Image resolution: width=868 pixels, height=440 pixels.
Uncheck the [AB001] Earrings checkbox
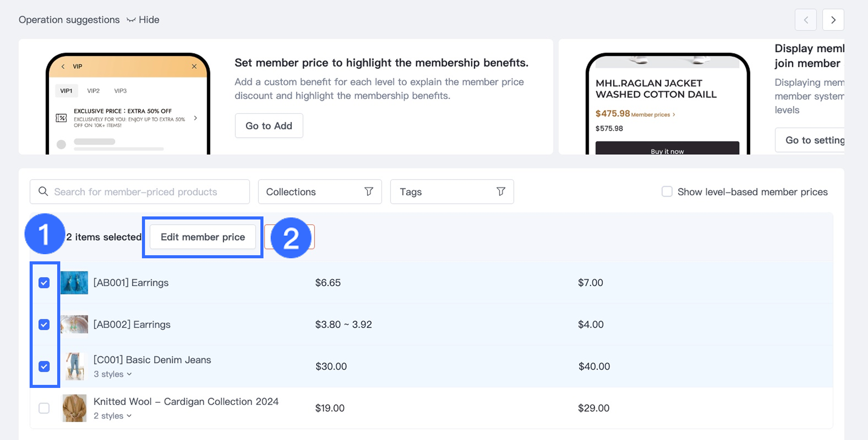[44, 283]
